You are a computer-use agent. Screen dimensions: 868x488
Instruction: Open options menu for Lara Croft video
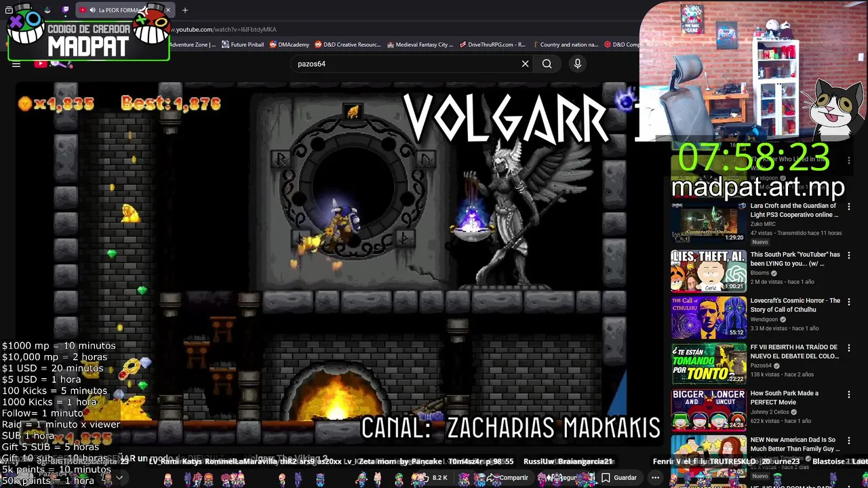click(x=848, y=207)
